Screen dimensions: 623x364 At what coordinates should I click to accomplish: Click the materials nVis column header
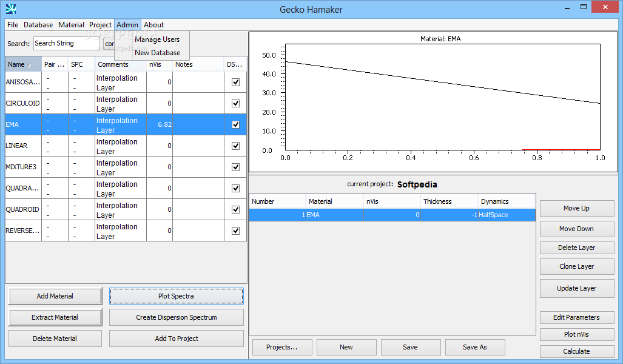point(159,64)
